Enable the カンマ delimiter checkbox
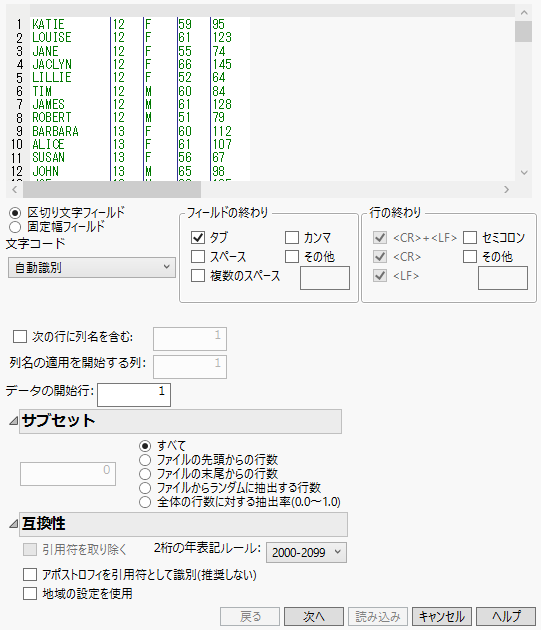The image size is (541, 630). point(292,237)
